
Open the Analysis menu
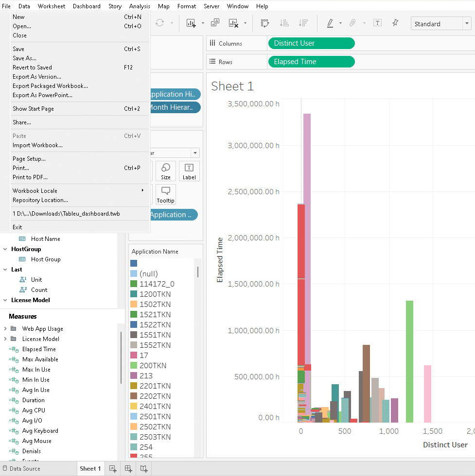(x=140, y=6)
